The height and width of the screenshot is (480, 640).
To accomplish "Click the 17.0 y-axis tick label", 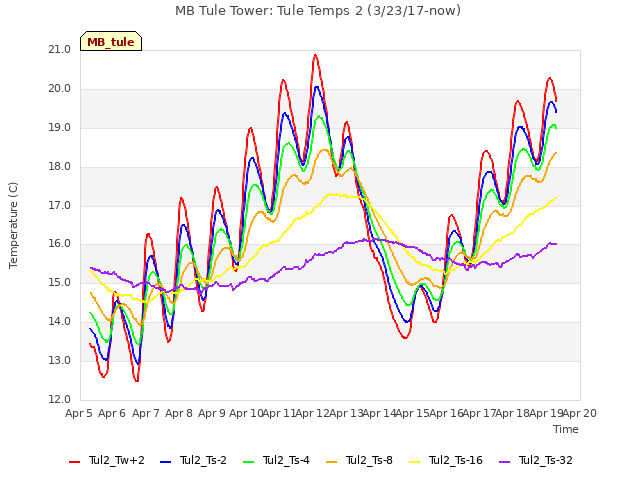I will tap(60, 205).
